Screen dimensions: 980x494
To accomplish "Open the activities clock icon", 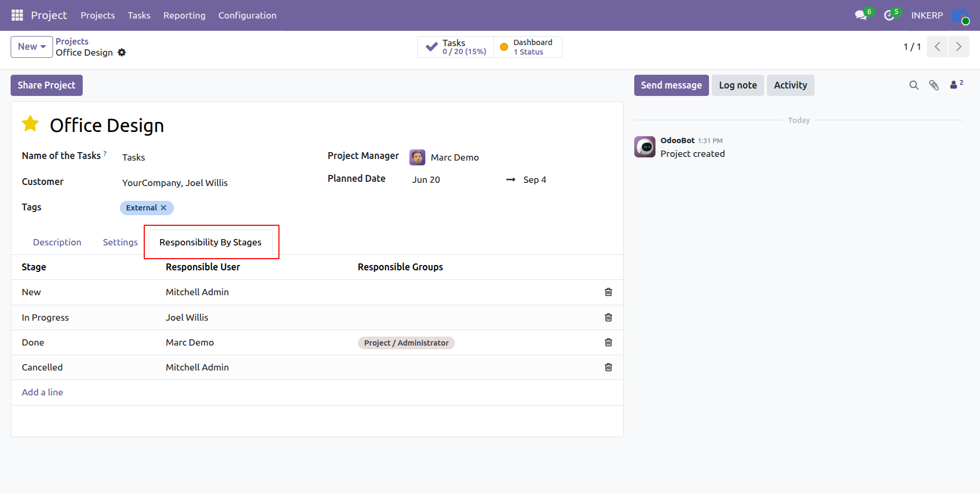I will tap(889, 15).
